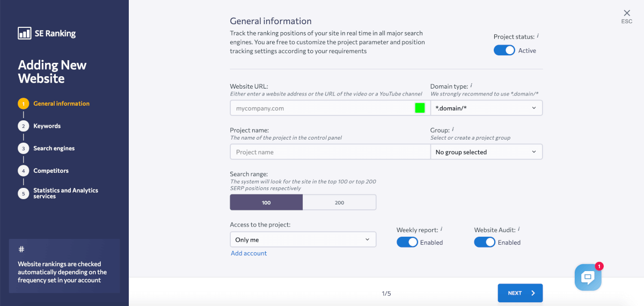Image resolution: width=644 pixels, height=306 pixels.
Task: Jump to the Competitors step
Action: (x=50, y=171)
